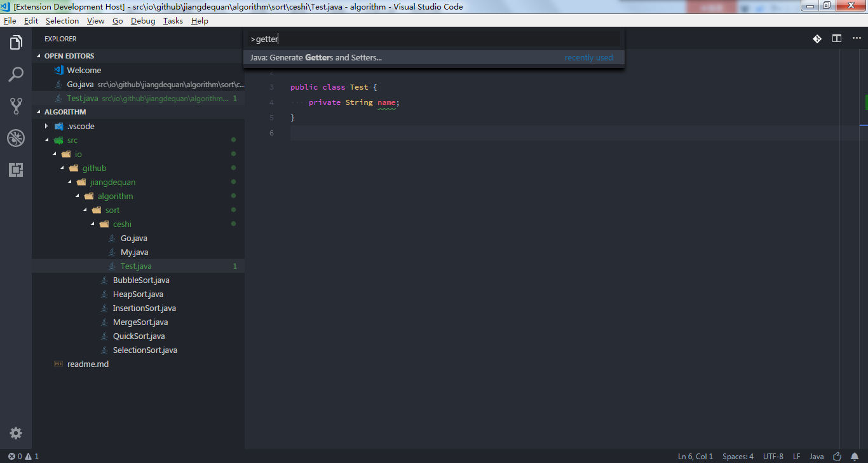Select Test.java in open editors list
The width and height of the screenshot is (868, 463).
click(138, 98)
